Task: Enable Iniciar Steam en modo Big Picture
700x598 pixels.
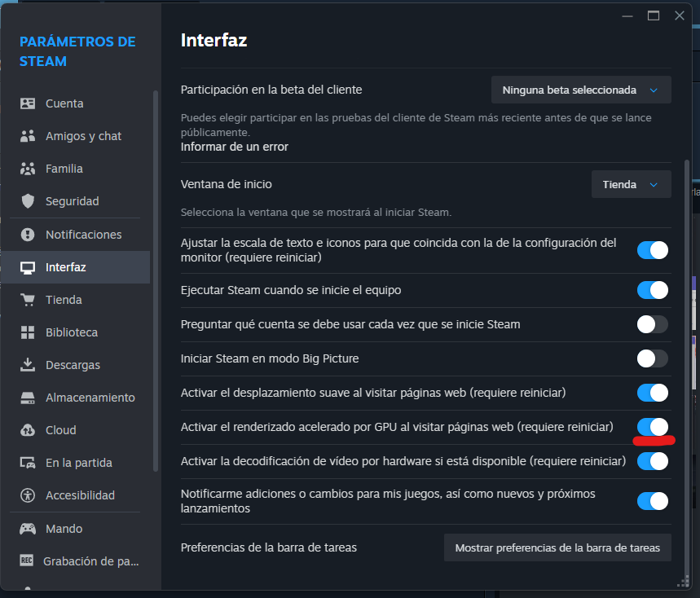Action: [x=652, y=358]
